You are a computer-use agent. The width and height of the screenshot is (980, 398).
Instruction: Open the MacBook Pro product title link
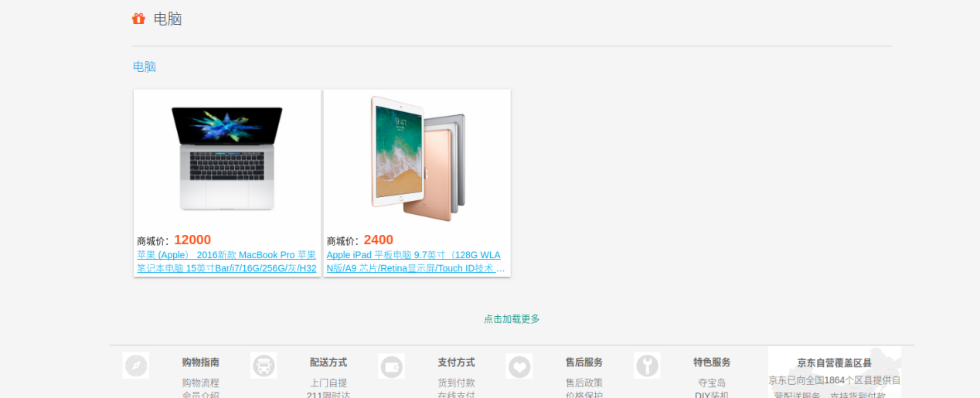click(x=226, y=262)
